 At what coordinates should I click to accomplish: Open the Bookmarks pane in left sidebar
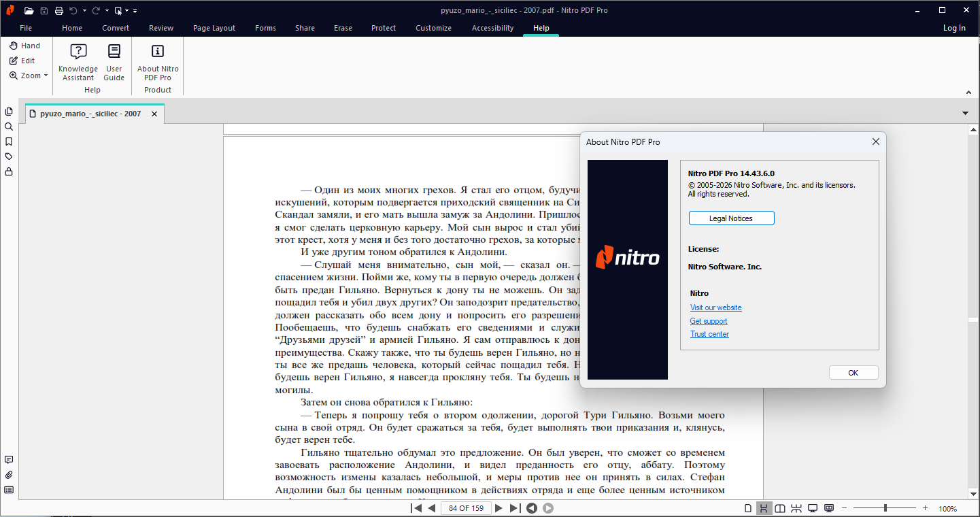9,141
